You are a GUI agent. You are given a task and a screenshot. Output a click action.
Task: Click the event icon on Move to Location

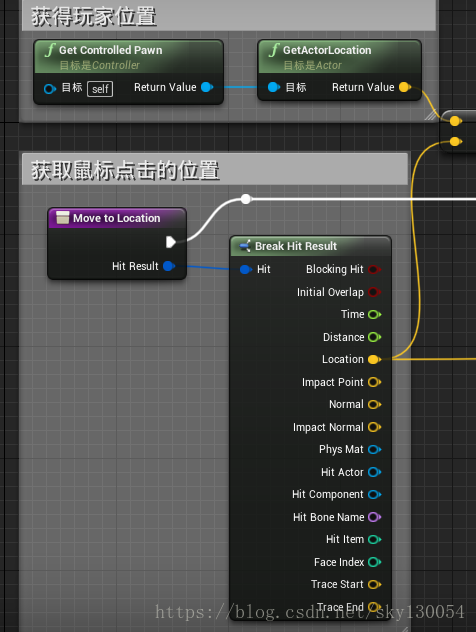click(62, 218)
